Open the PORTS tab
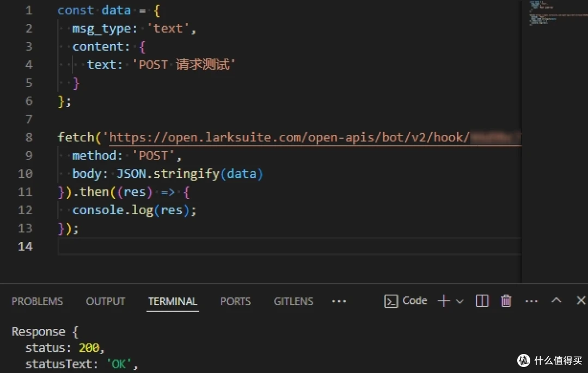 point(236,301)
